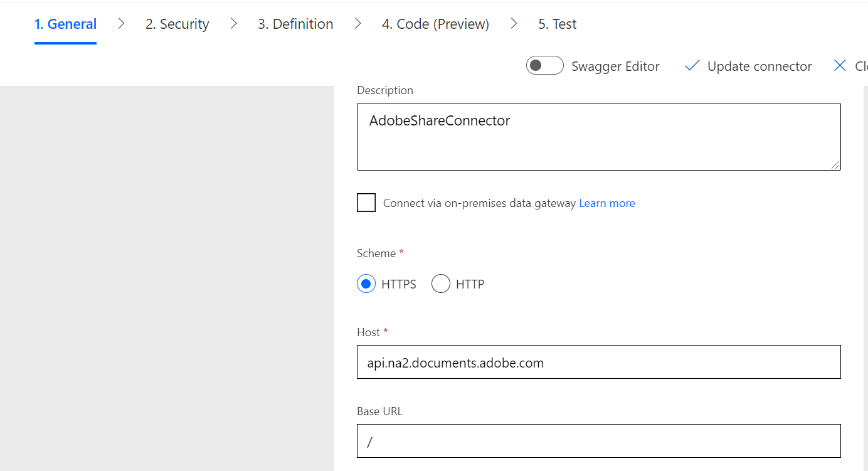Select the HTTPS scheme radio button
Viewport: 868px width, 471px height.
coord(366,283)
